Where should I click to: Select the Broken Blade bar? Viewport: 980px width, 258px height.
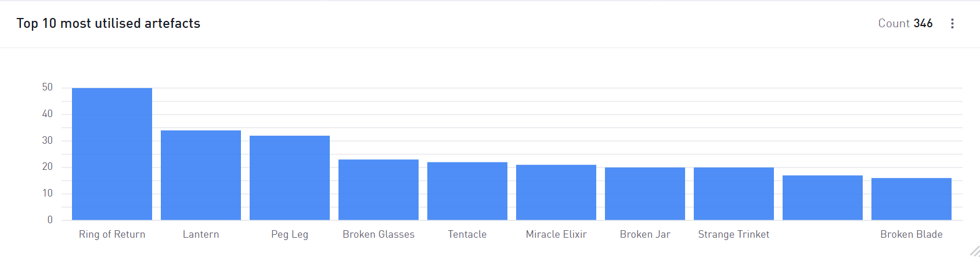tap(911, 199)
